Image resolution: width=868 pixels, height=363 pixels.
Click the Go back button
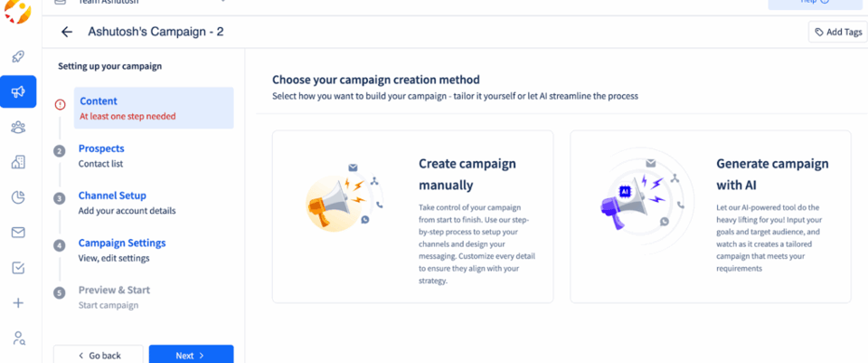click(99, 355)
